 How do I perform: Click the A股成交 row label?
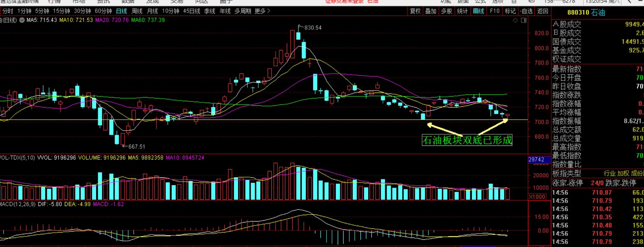[567, 24]
